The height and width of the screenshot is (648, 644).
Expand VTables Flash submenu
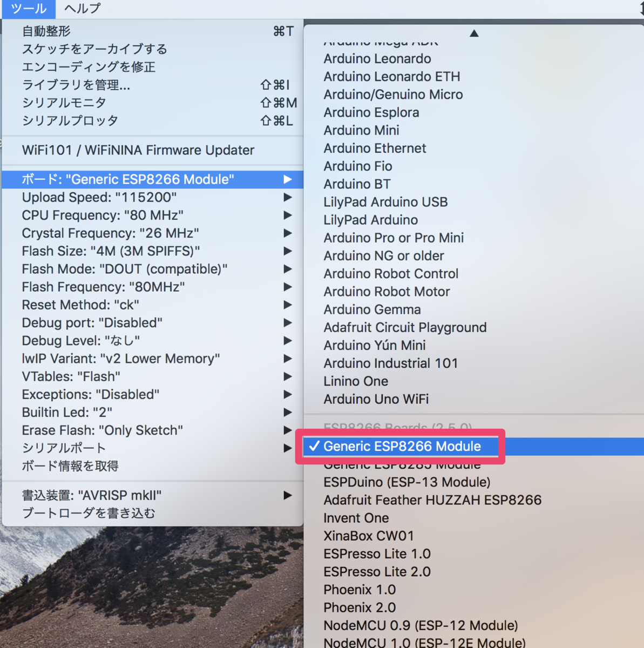[153, 376]
